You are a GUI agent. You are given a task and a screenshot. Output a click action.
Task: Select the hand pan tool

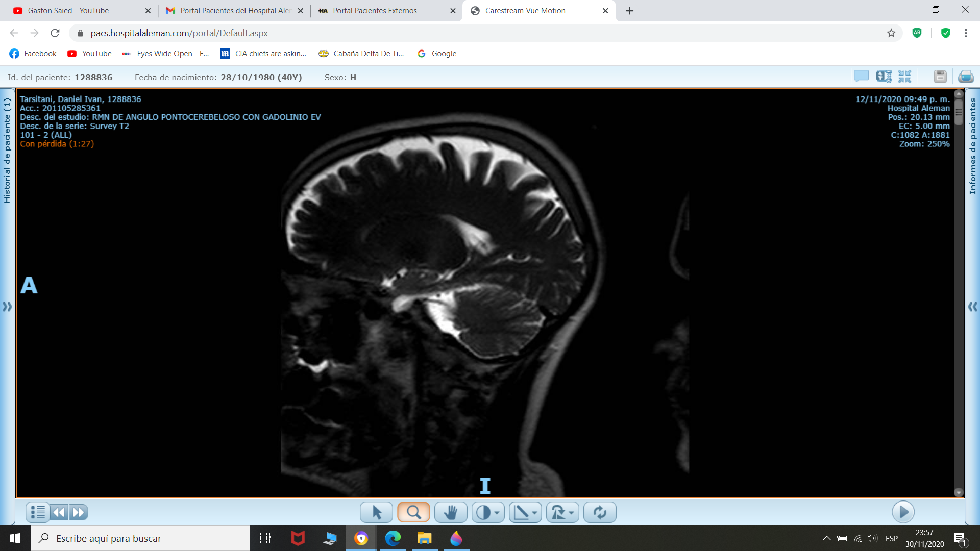pyautogui.click(x=451, y=512)
